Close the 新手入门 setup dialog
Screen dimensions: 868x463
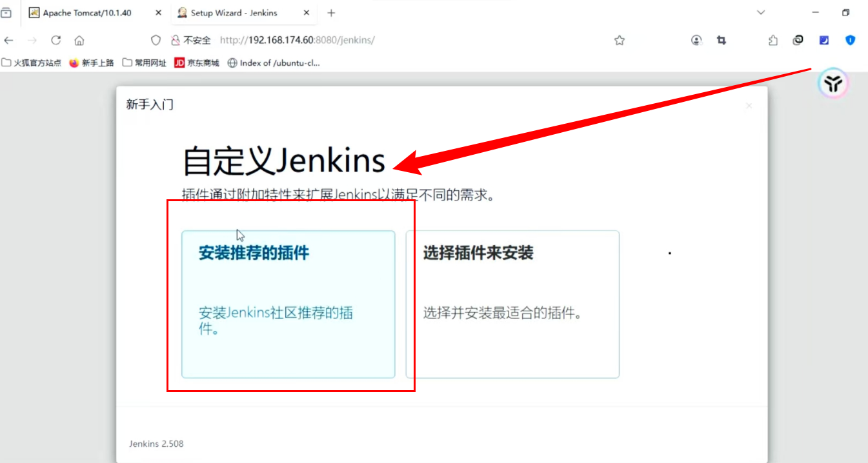(x=749, y=106)
